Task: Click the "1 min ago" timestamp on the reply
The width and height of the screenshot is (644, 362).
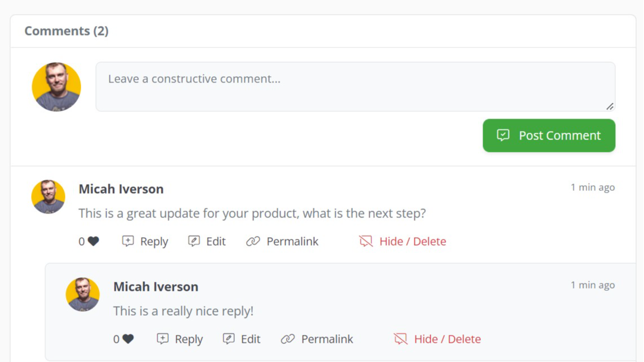Action: pos(593,285)
